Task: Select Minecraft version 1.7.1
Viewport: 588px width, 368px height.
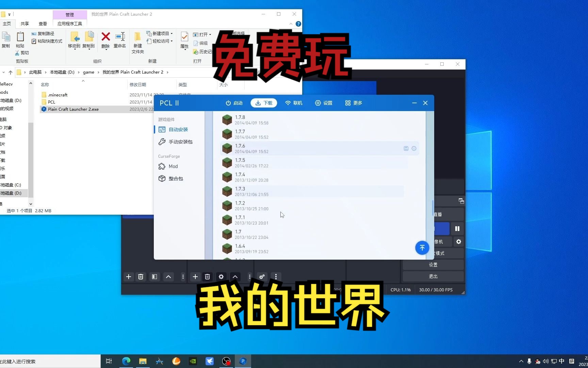Action: pos(320,220)
